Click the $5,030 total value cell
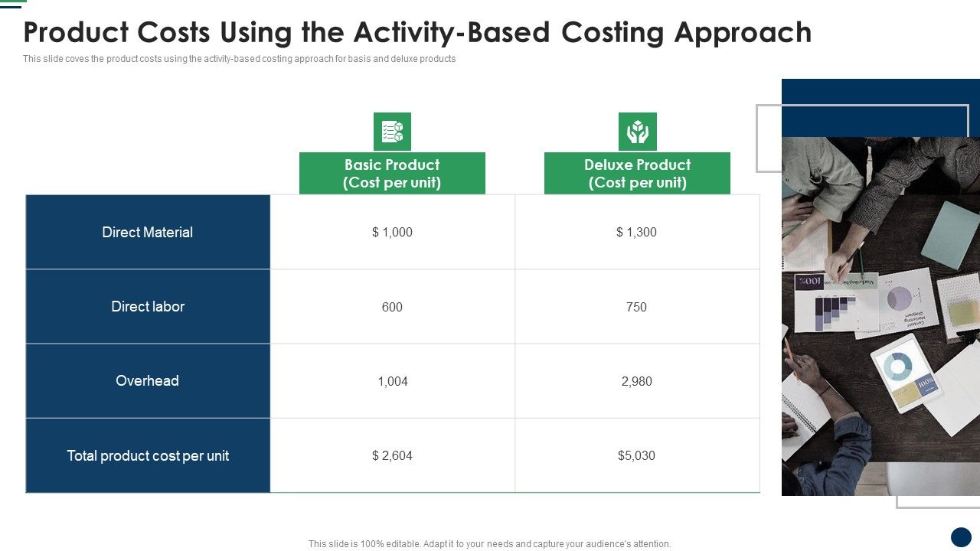This screenshot has width=980, height=551. (x=638, y=455)
